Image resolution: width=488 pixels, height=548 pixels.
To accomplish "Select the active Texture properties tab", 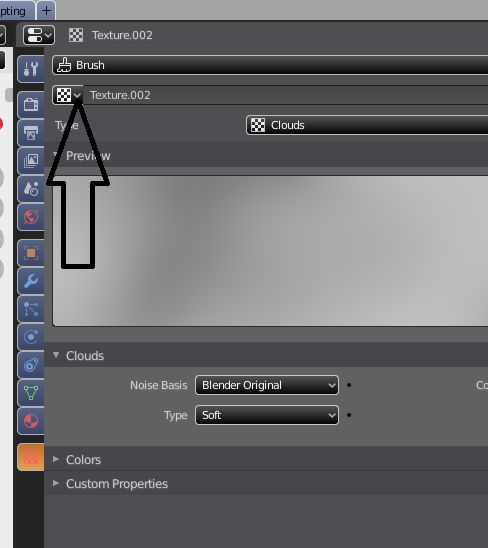I will [x=31, y=457].
